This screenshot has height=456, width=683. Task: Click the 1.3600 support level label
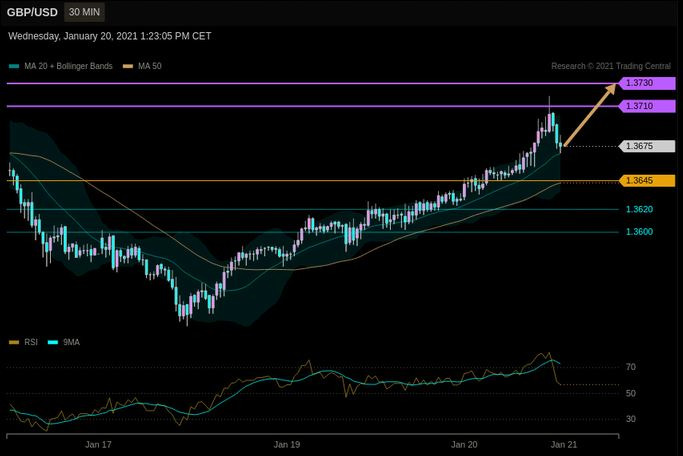click(639, 232)
